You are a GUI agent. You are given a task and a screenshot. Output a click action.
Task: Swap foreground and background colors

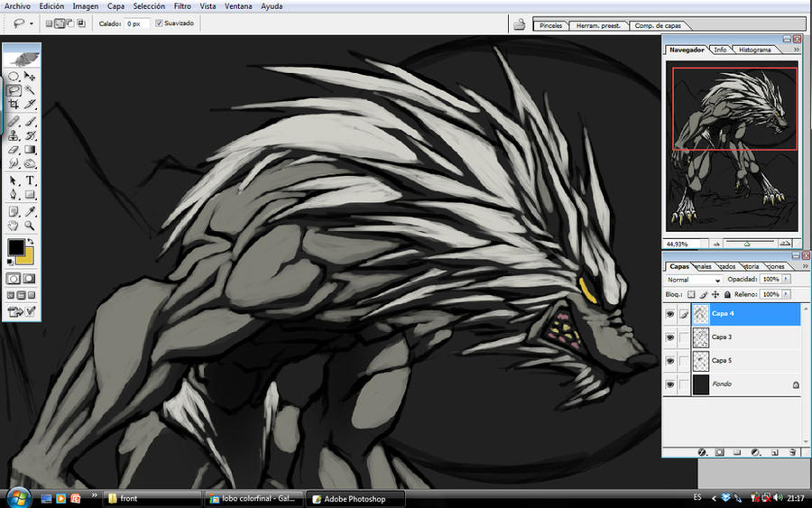(x=31, y=242)
